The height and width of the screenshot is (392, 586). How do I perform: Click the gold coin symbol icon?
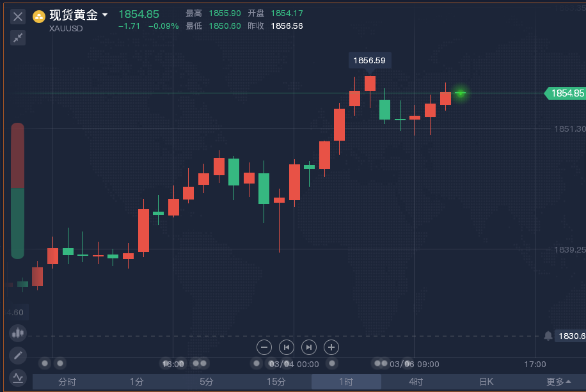click(39, 16)
